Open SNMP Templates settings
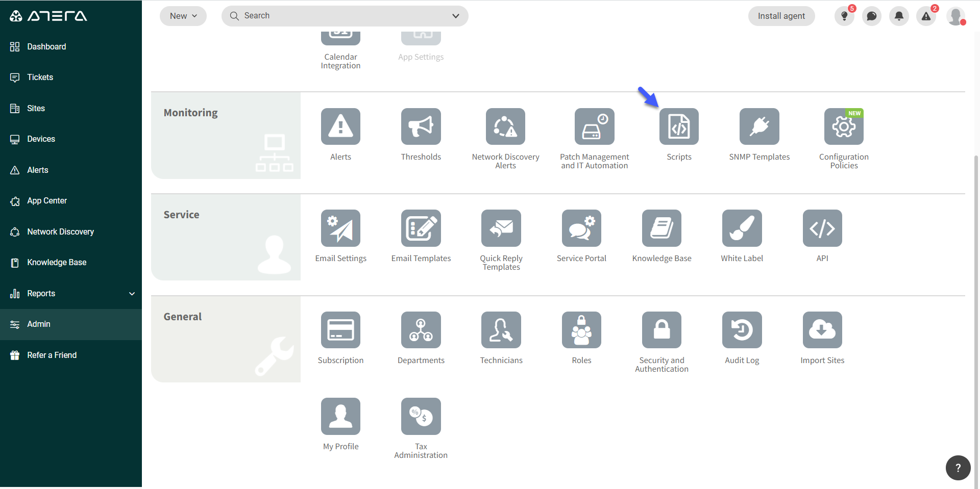Screen dimensions: 980x489 click(759, 126)
